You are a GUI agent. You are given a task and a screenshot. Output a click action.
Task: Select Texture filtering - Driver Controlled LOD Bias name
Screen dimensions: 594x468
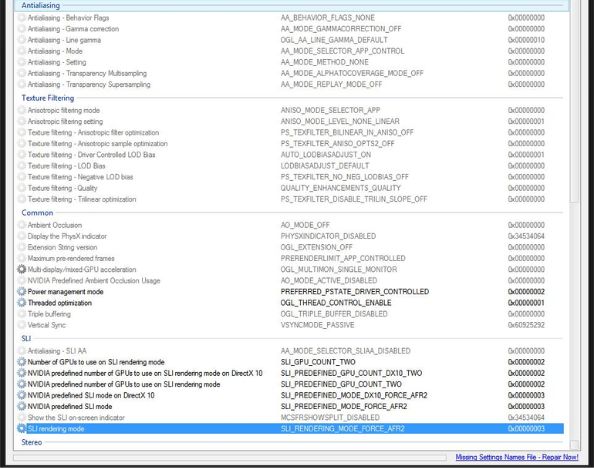coord(91,155)
